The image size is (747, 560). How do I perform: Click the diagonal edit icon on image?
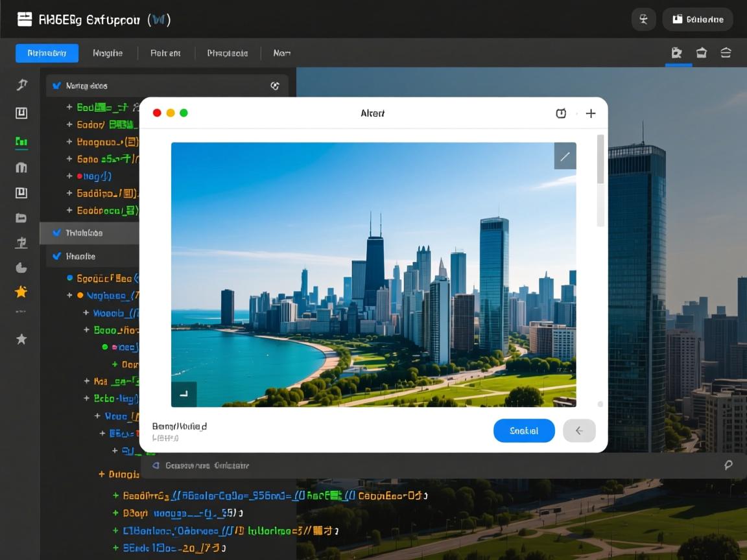(565, 156)
